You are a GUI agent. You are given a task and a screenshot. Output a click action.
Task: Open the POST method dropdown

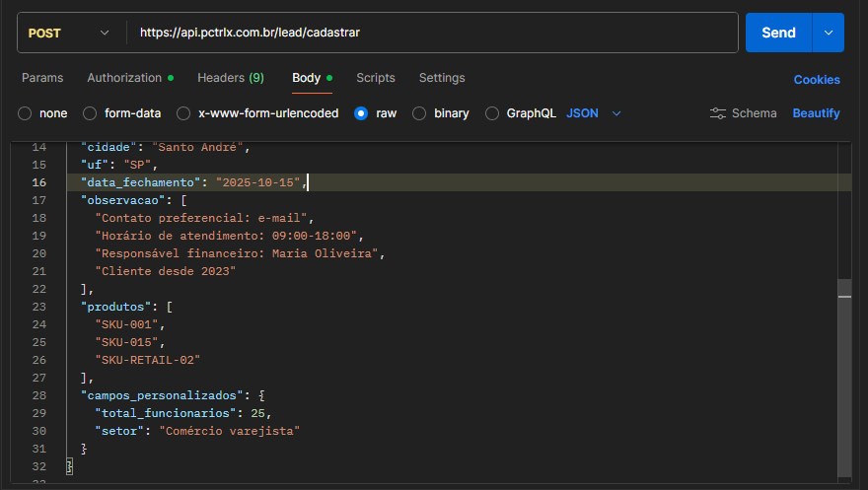pyautogui.click(x=69, y=33)
